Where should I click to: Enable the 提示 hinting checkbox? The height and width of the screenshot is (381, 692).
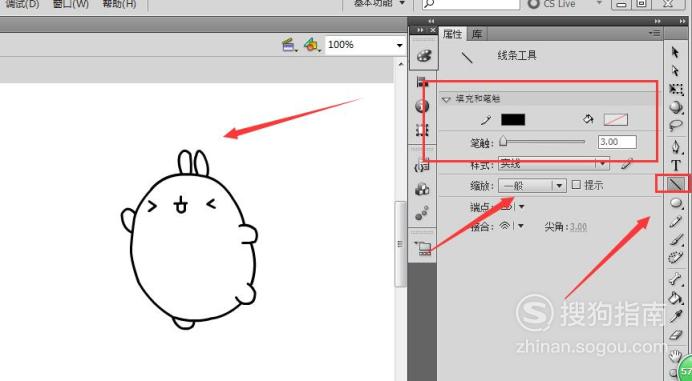[576, 185]
